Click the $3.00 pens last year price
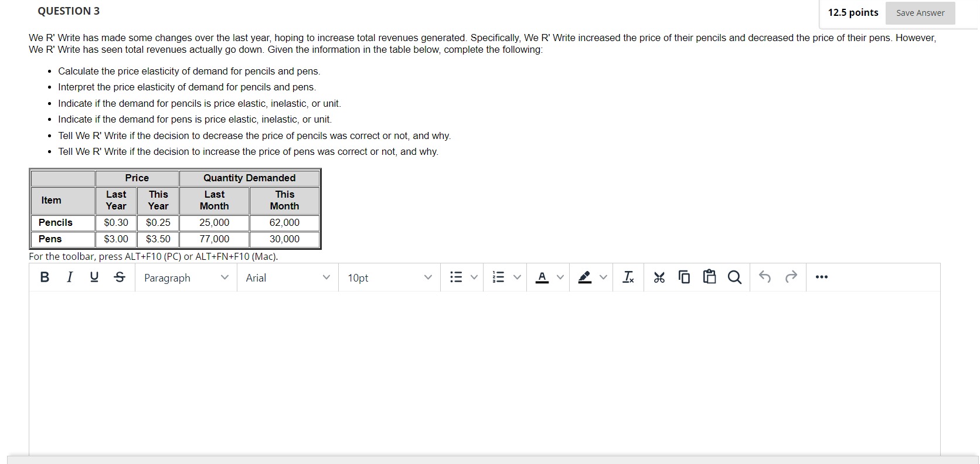 (x=116, y=239)
